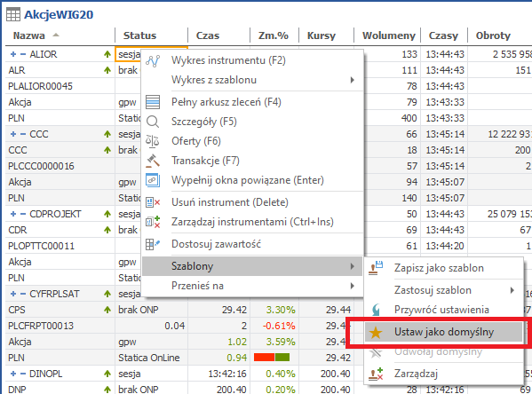Click the Szczegóły magnifier icon

[153, 122]
